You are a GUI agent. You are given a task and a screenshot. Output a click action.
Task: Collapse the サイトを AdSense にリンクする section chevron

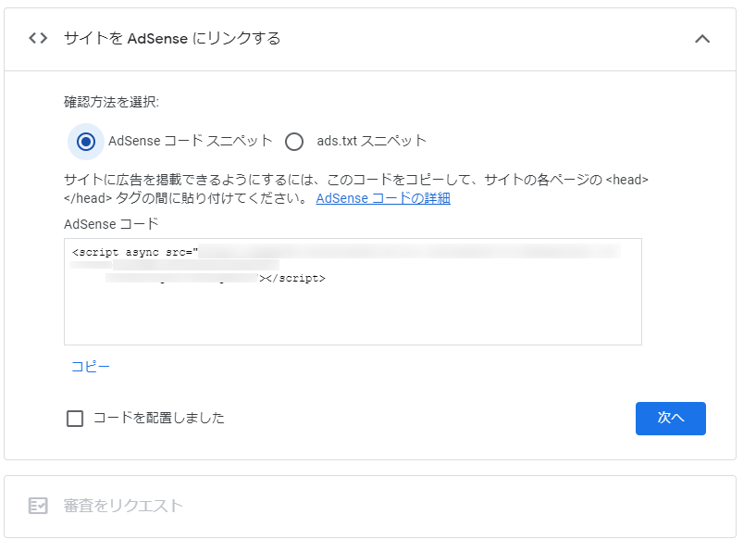point(702,39)
